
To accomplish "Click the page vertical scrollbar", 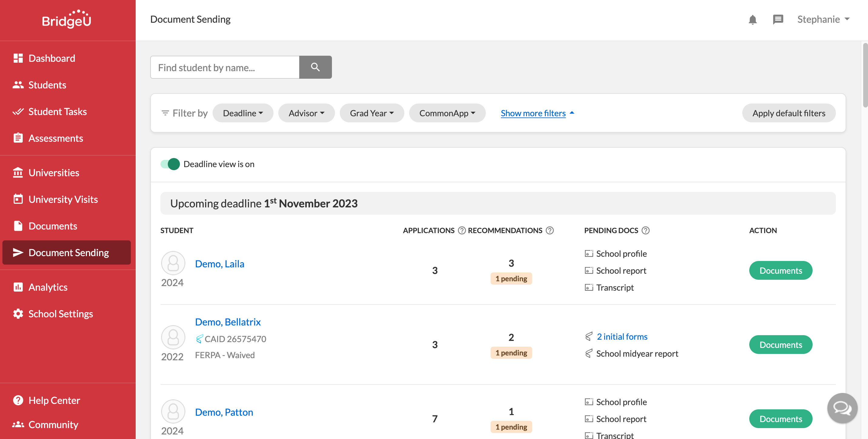I will (865, 75).
